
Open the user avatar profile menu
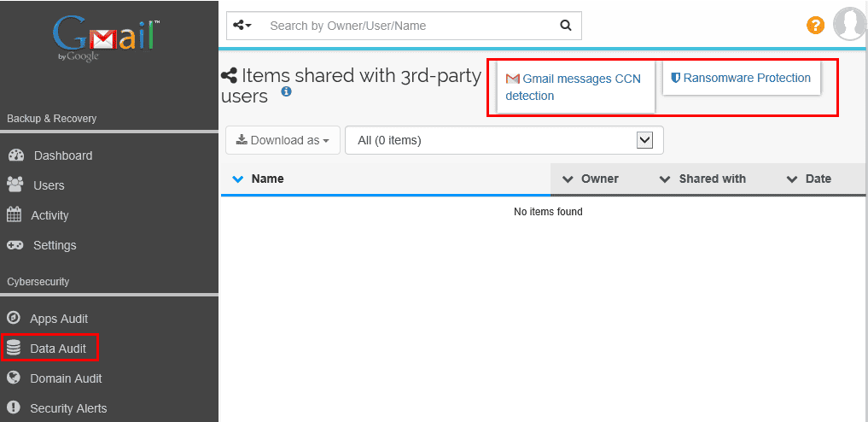click(850, 25)
